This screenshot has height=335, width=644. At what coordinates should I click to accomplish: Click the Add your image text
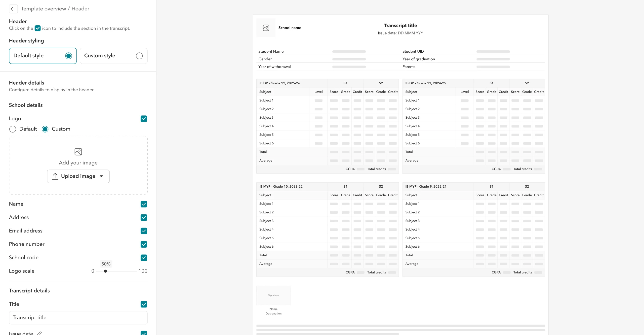78,163
